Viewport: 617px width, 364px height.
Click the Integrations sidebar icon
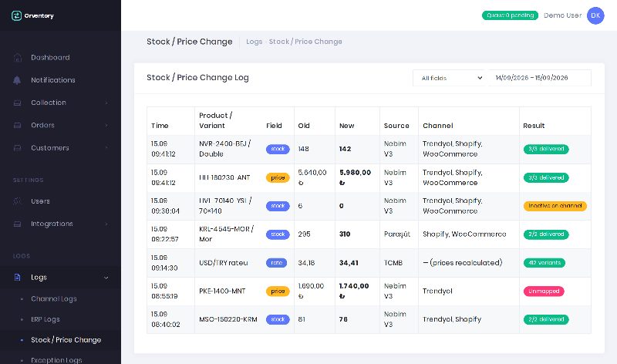17,224
